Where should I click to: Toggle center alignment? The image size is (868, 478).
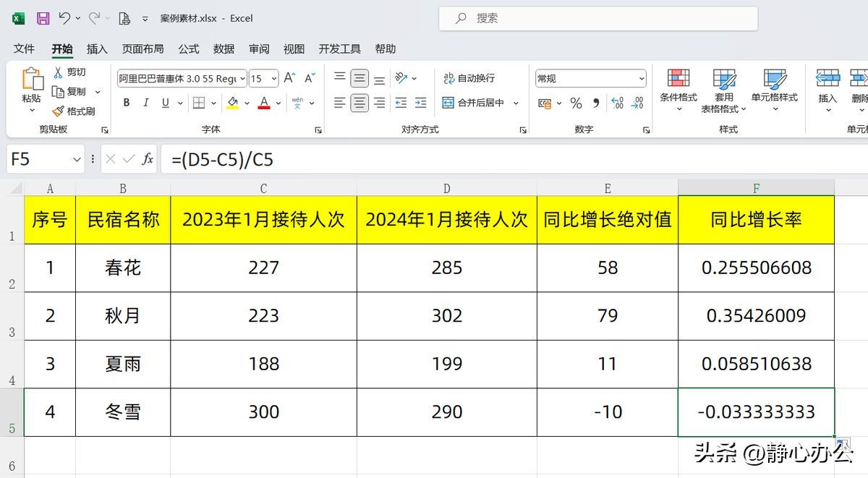pyautogui.click(x=359, y=103)
